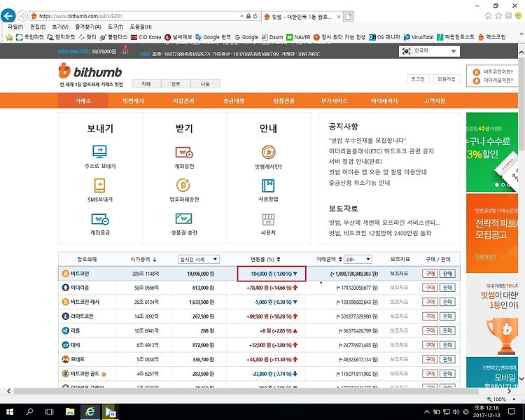This screenshot has width=525, height=420.
Task: Click the browser address bar URL
Action: [80, 16]
